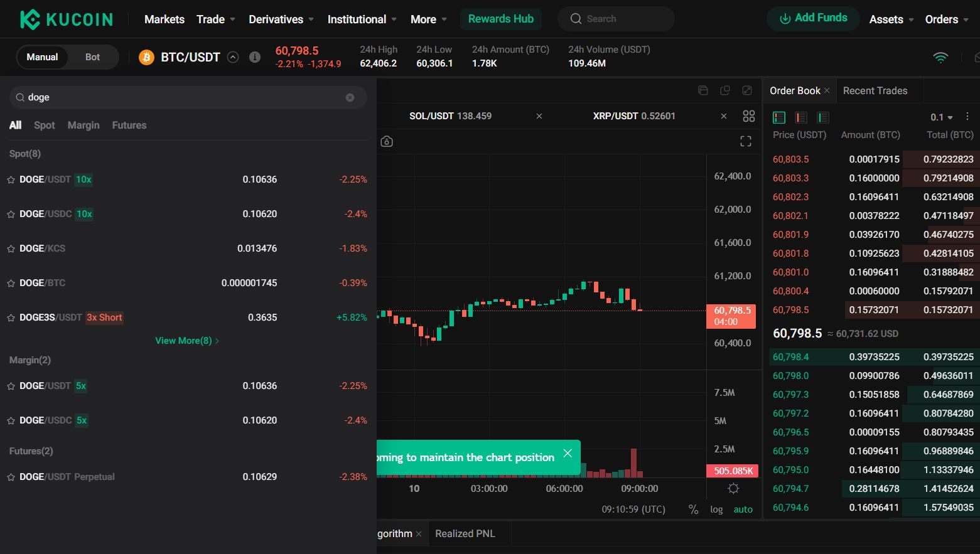The width and height of the screenshot is (980, 554).
Task: Open the Trade dropdown menu
Action: [216, 19]
